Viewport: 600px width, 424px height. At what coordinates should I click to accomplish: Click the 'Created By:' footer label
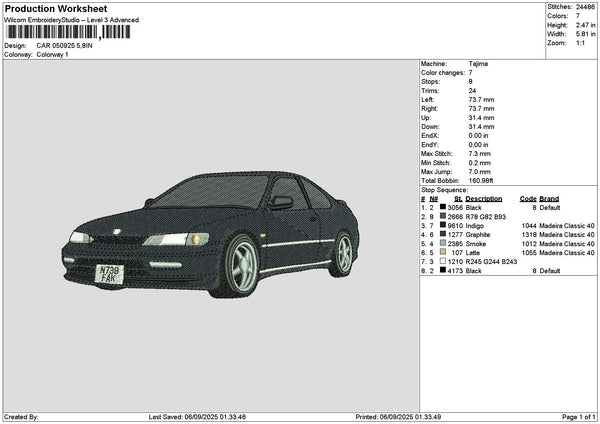pyautogui.click(x=21, y=417)
